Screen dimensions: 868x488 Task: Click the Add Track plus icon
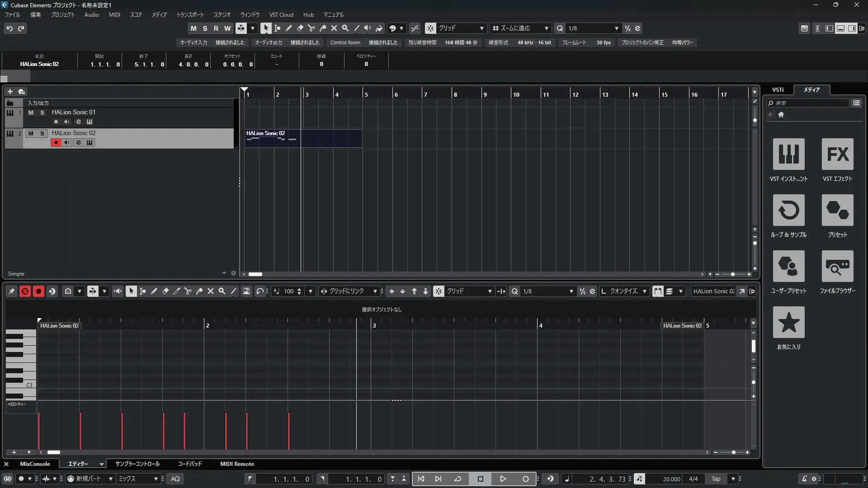10,91
